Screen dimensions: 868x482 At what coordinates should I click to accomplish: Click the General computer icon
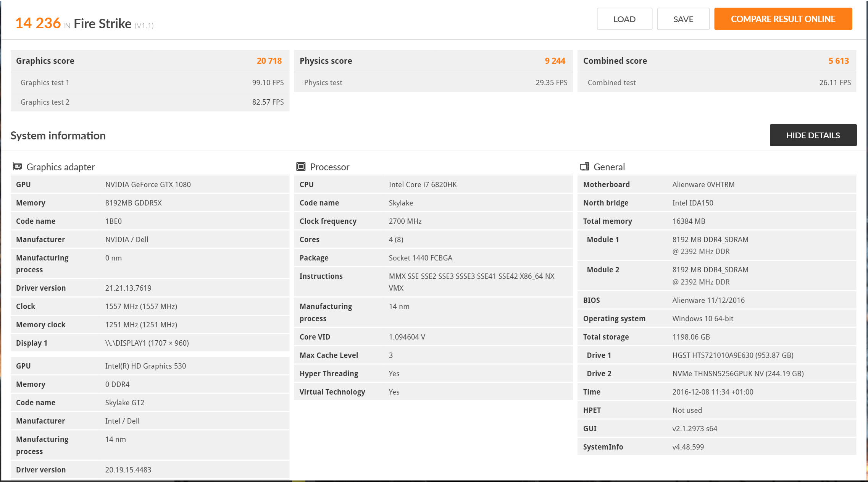[584, 167]
